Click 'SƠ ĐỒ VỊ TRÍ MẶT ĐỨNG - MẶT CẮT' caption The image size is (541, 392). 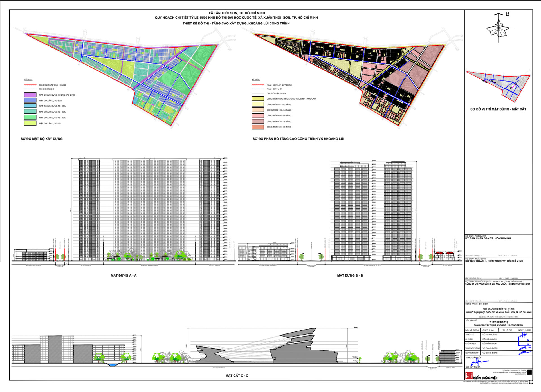pos(498,109)
